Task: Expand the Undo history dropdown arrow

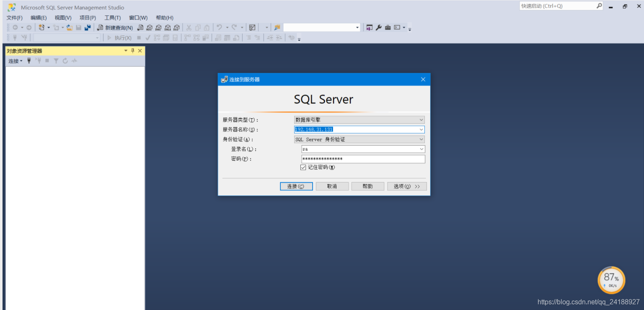Action: (227, 28)
